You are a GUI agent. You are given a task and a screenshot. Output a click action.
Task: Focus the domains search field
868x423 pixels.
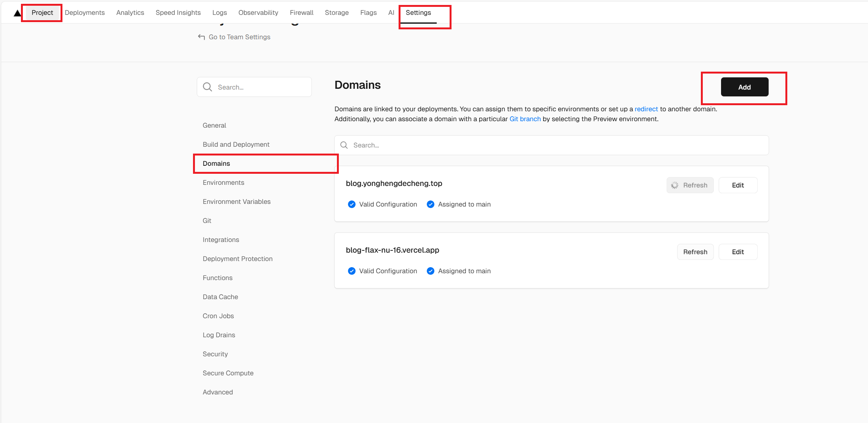point(556,145)
